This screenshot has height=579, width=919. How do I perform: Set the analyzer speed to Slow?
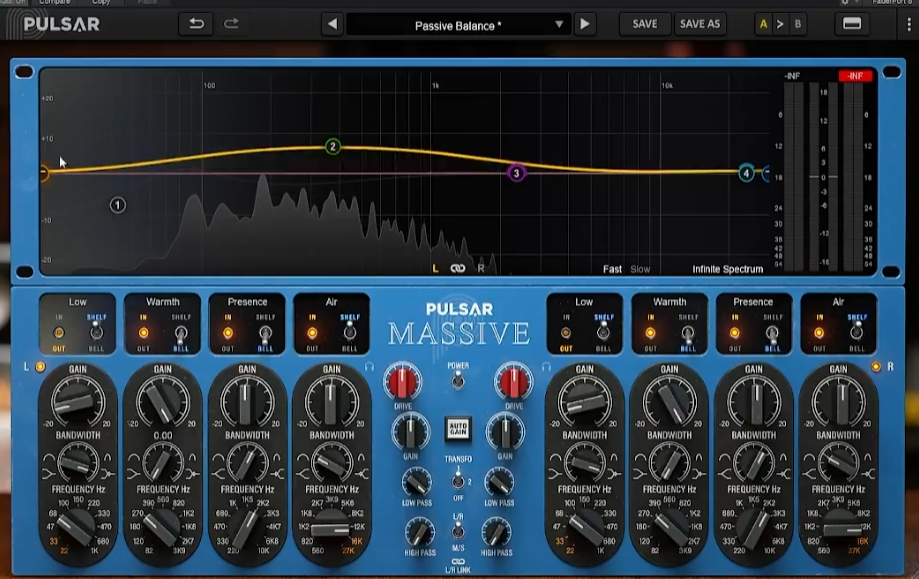tap(640, 269)
